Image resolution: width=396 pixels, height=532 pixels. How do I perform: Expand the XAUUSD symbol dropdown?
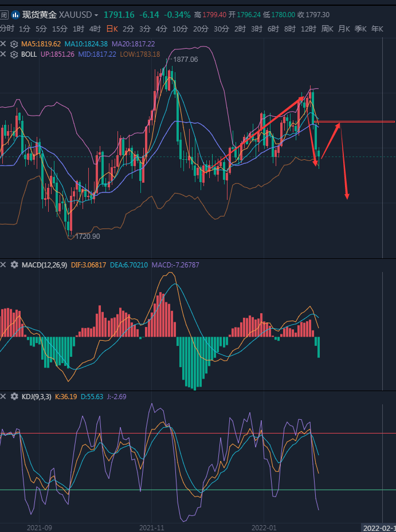point(96,15)
